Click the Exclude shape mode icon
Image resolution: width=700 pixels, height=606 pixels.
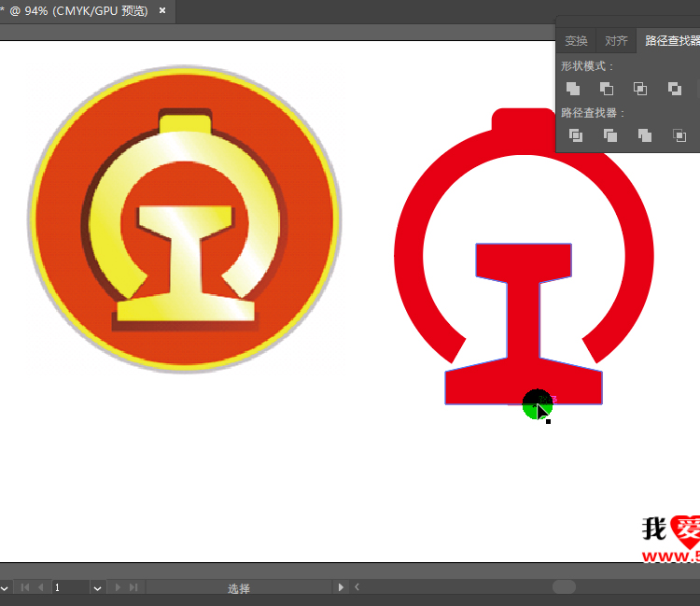[675, 89]
